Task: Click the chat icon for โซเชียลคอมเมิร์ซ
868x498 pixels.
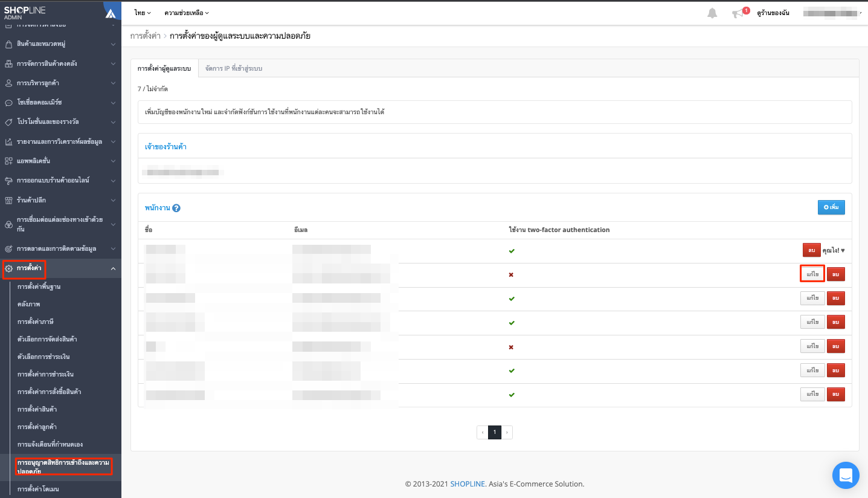Action: coord(8,102)
